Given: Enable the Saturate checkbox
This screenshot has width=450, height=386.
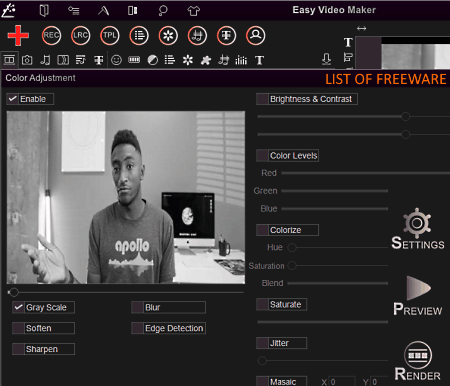Looking at the screenshot, I should [x=263, y=305].
